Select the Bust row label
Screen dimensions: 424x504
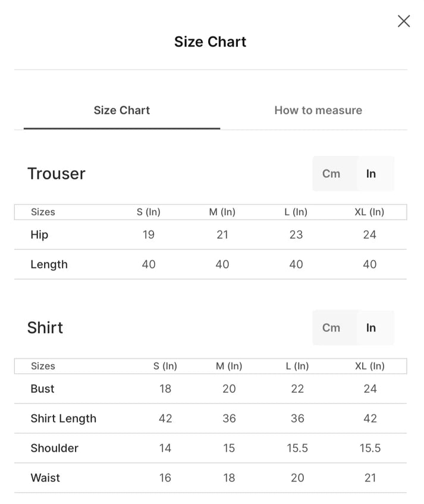[x=42, y=389]
